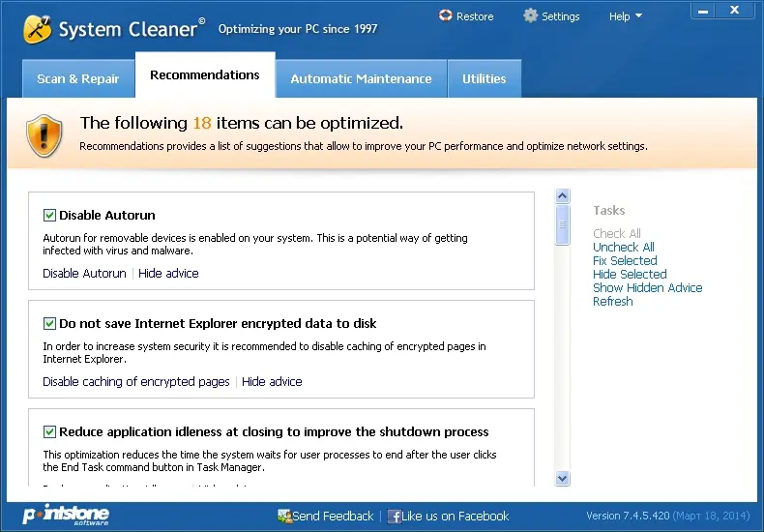This screenshot has width=764, height=532.
Task: Select the Recommendations tab
Action: tap(205, 75)
